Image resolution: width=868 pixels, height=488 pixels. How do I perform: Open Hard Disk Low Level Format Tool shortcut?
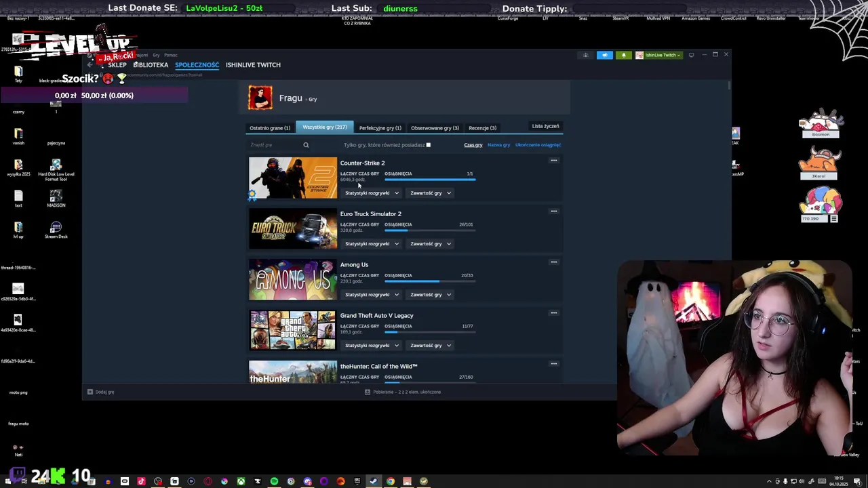tap(56, 170)
